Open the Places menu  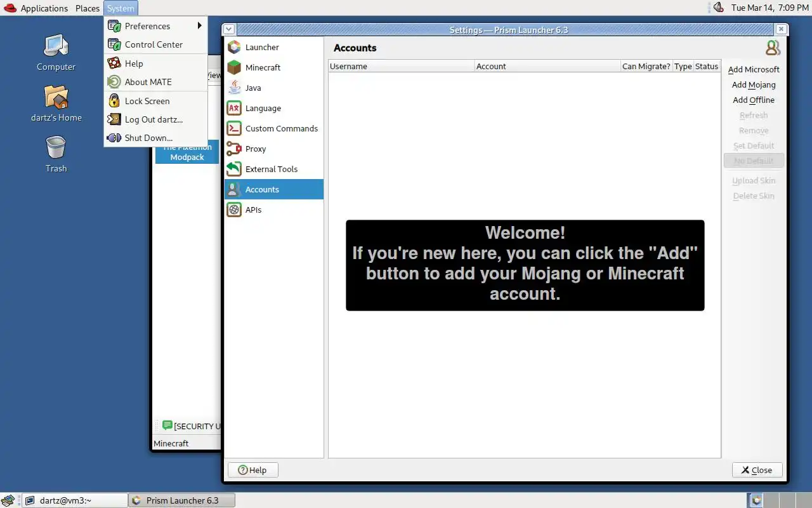click(88, 8)
